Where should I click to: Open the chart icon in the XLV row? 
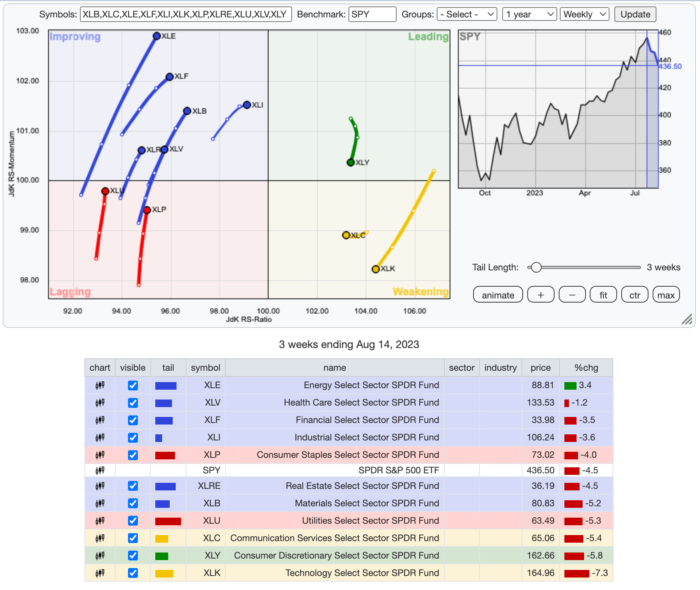point(100,403)
